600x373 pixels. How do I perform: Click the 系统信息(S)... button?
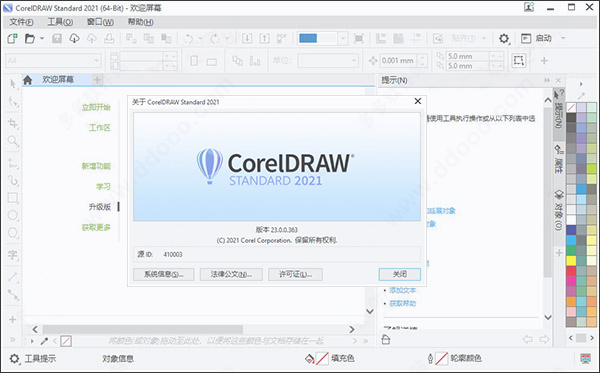click(x=164, y=274)
